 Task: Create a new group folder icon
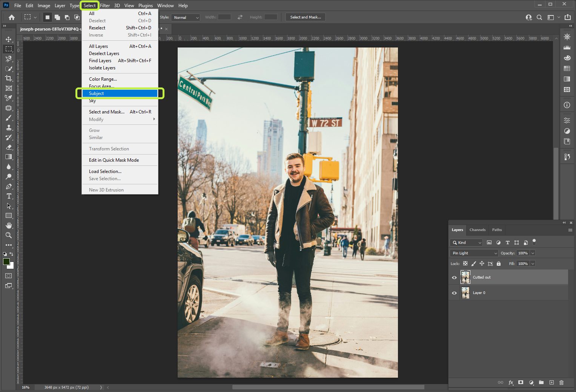point(541,382)
